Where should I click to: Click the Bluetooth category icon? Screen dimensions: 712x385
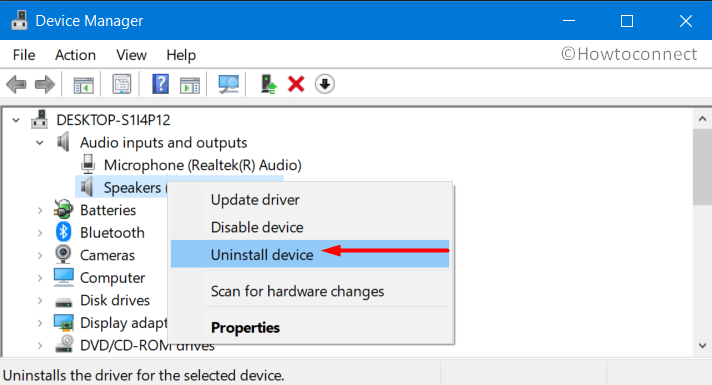63,232
